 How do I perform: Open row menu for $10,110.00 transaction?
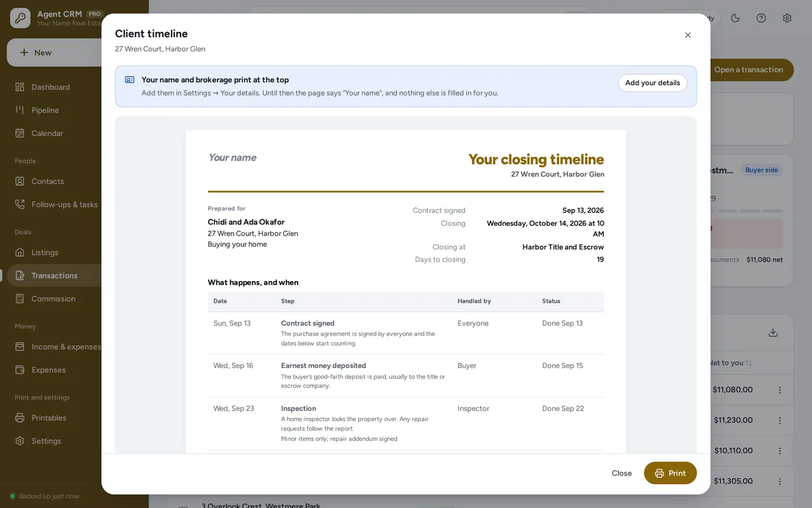(780, 451)
